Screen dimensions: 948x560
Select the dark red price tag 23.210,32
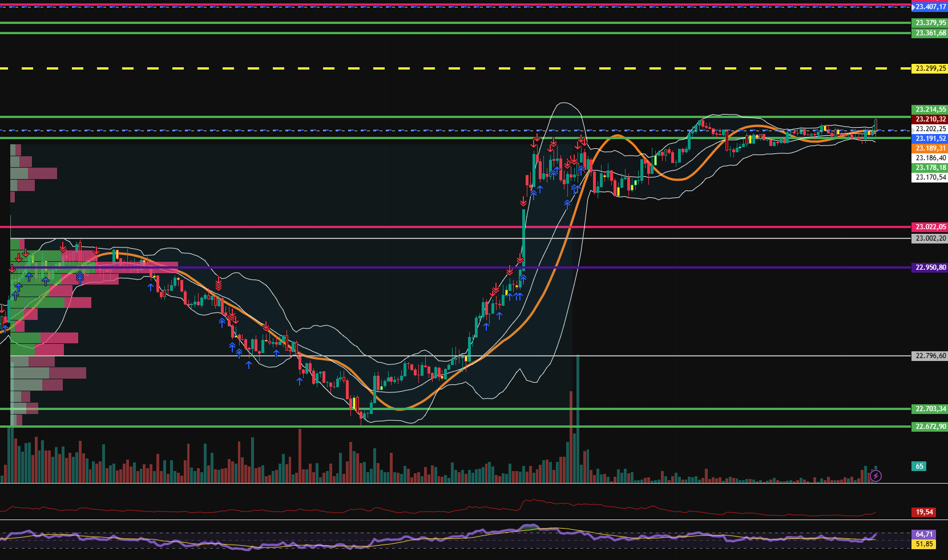(930, 119)
